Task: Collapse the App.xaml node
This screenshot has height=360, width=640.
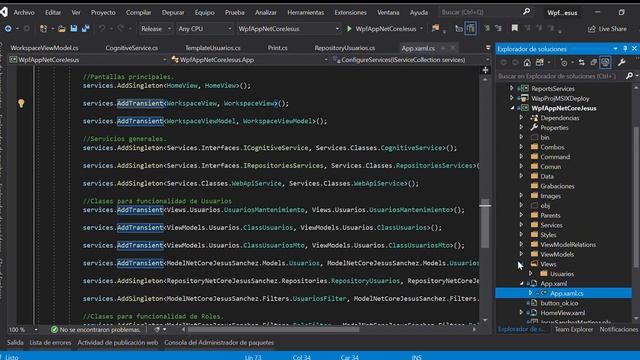Action: click(522, 283)
